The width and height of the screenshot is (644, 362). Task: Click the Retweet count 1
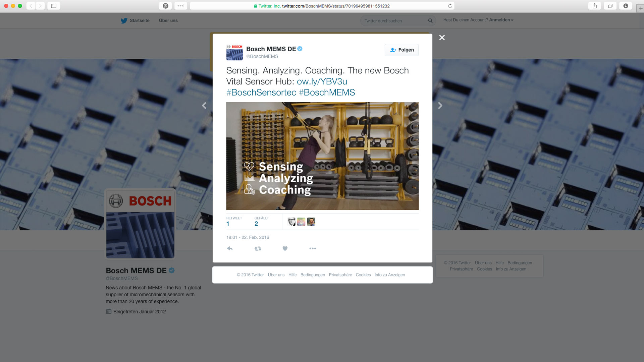pyautogui.click(x=228, y=224)
